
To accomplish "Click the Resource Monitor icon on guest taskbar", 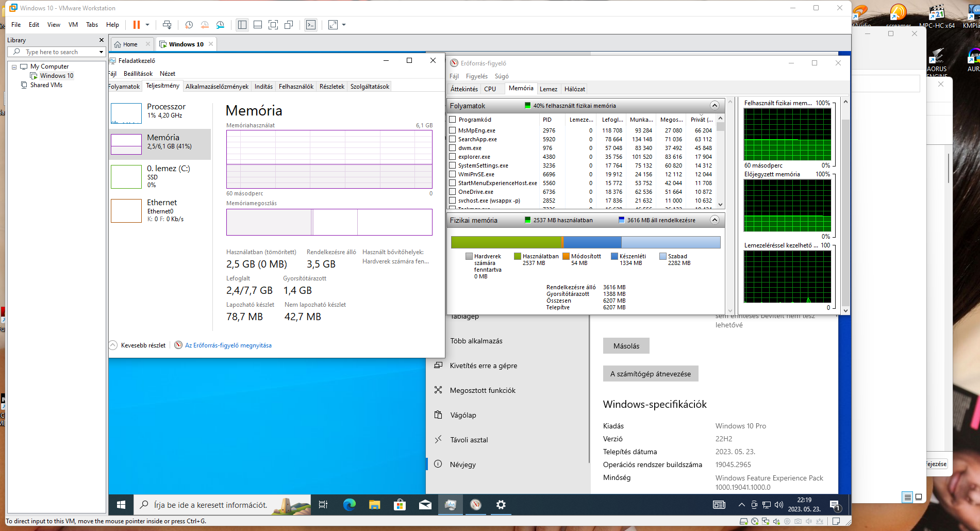I will [476, 505].
